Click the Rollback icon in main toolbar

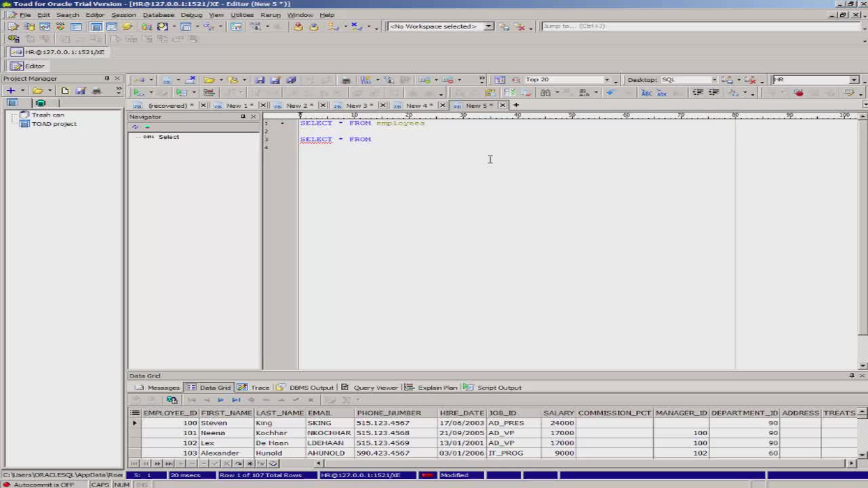click(313, 26)
